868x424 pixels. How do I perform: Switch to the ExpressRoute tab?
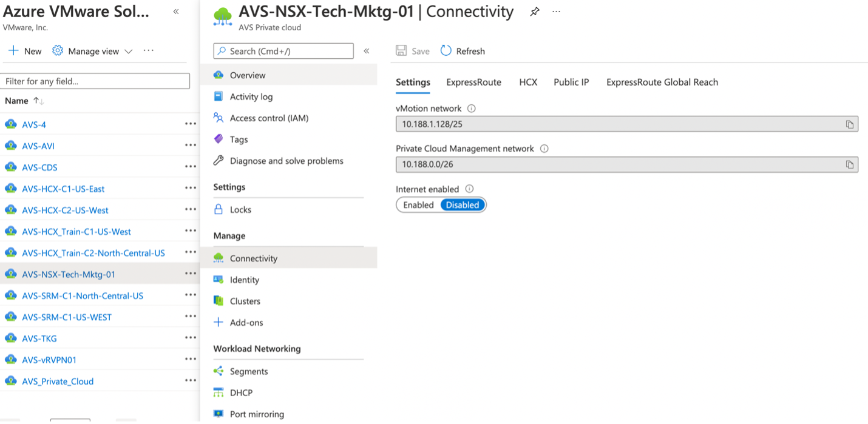pos(473,82)
